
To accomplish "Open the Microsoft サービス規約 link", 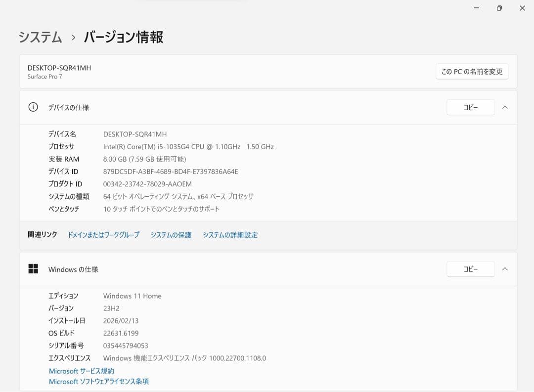I will coord(82,371).
